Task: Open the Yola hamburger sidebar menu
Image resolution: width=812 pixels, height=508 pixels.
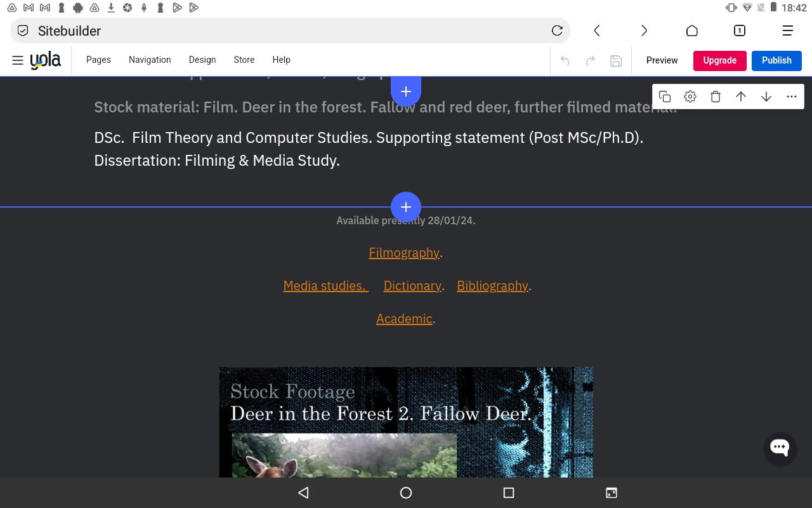Action: [x=18, y=60]
